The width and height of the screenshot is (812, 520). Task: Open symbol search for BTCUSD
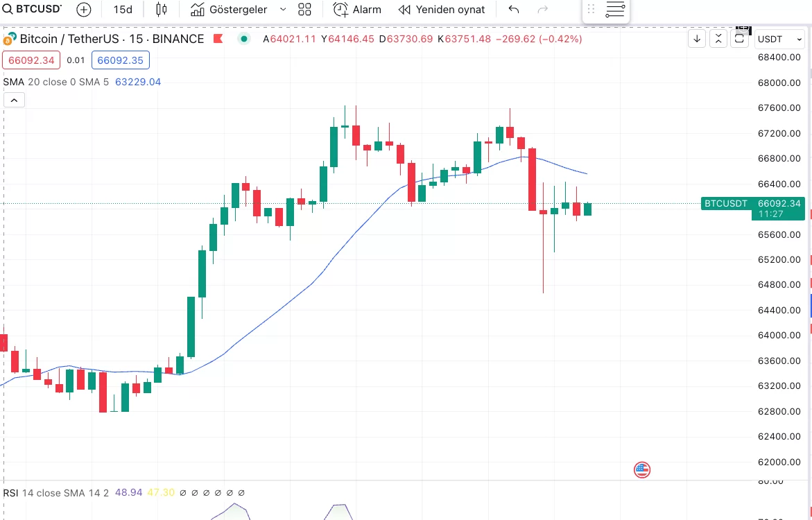(x=33, y=10)
